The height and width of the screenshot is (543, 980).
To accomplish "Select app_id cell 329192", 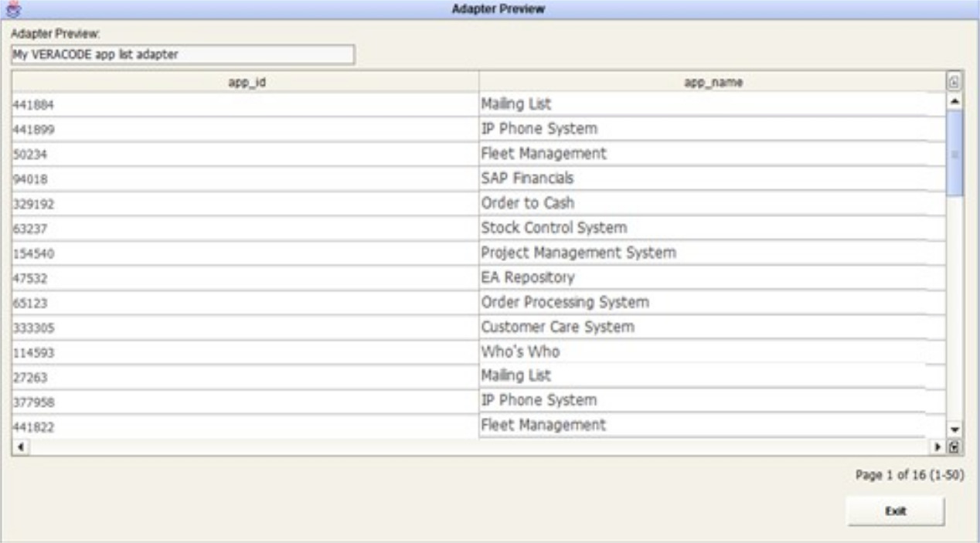I will [245, 203].
